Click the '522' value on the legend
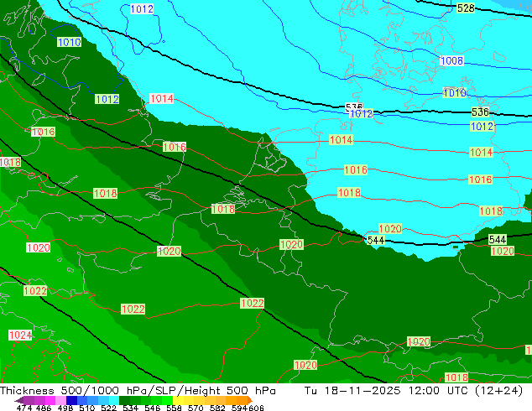The width and height of the screenshot is (532, 411). click(x=108, y=408)
